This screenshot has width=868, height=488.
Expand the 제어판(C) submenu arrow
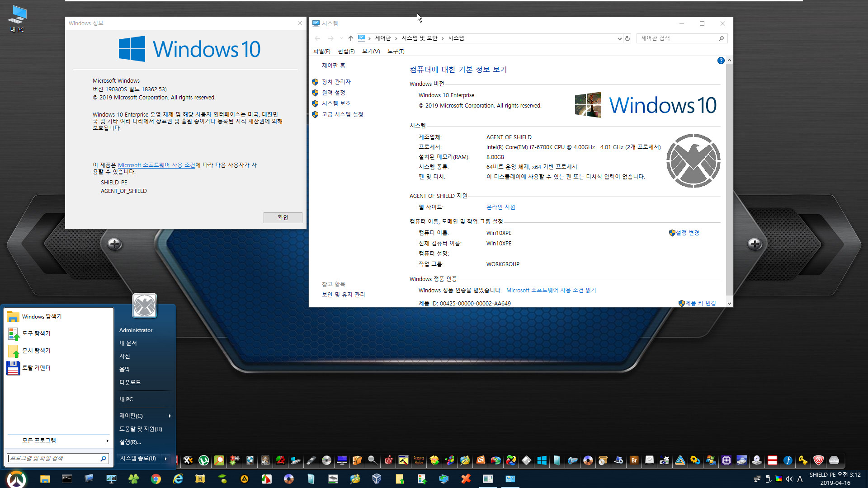point(170,416)
